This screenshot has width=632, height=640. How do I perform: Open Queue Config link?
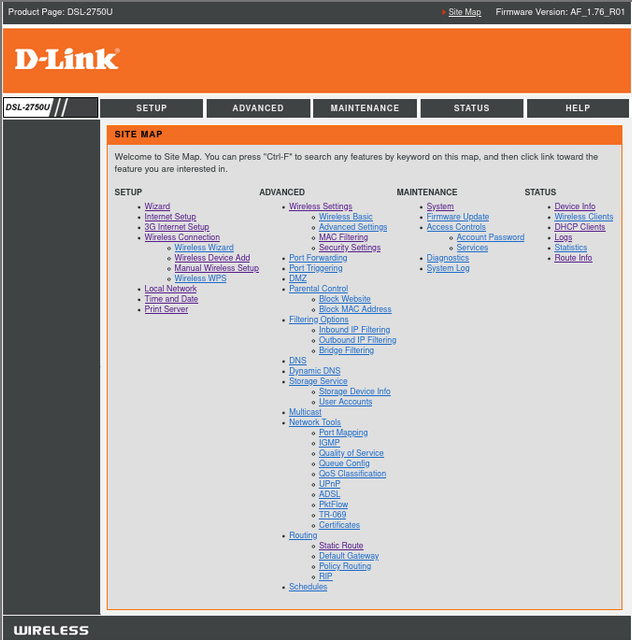344,463
